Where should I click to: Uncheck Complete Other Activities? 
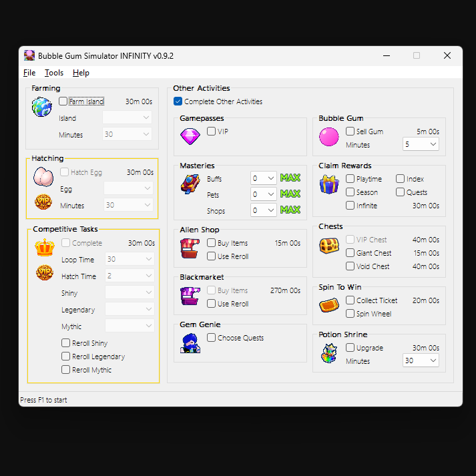click(178, 101)
